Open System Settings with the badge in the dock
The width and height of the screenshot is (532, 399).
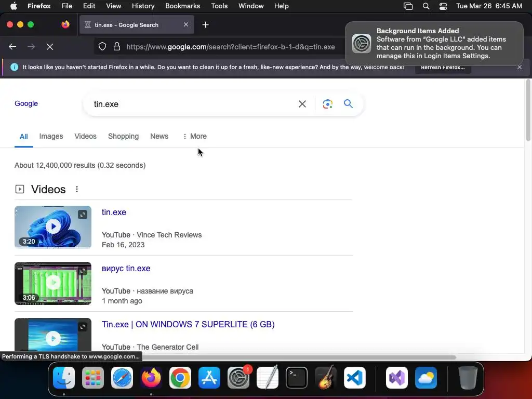(238, 378)
